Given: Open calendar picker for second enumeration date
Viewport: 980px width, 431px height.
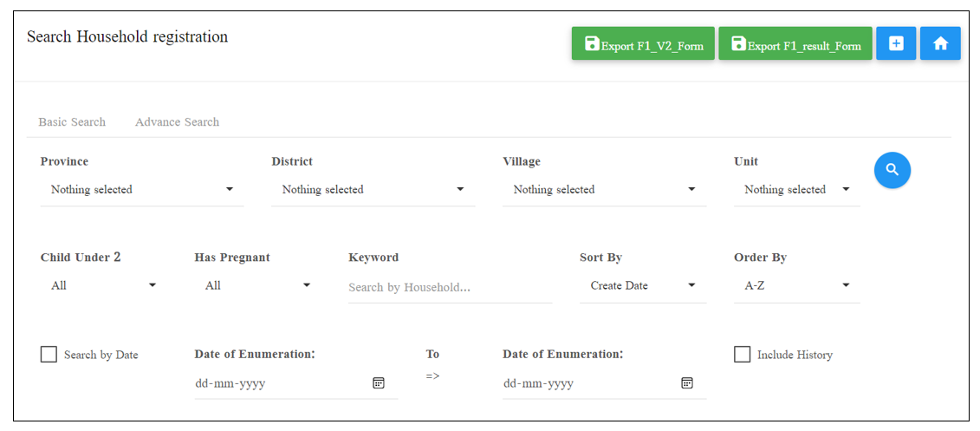Looking at the screenshot, I should click(x=687, y=382).
